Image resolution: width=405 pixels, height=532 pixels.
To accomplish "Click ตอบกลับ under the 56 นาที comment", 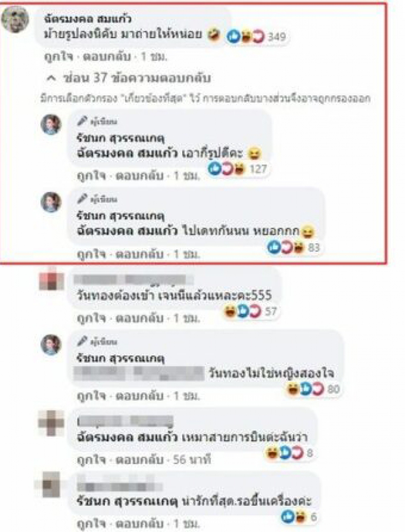I will (x=140, y=460).
